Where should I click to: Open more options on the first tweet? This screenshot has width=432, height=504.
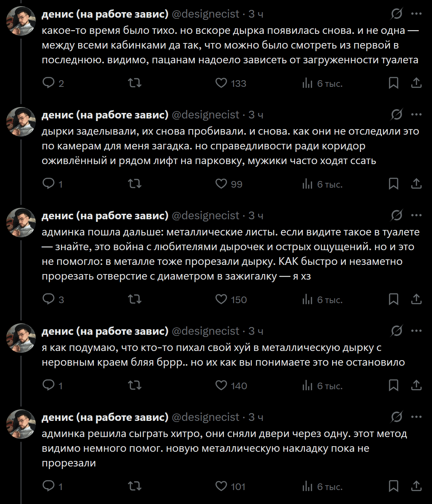click(416, 14)
